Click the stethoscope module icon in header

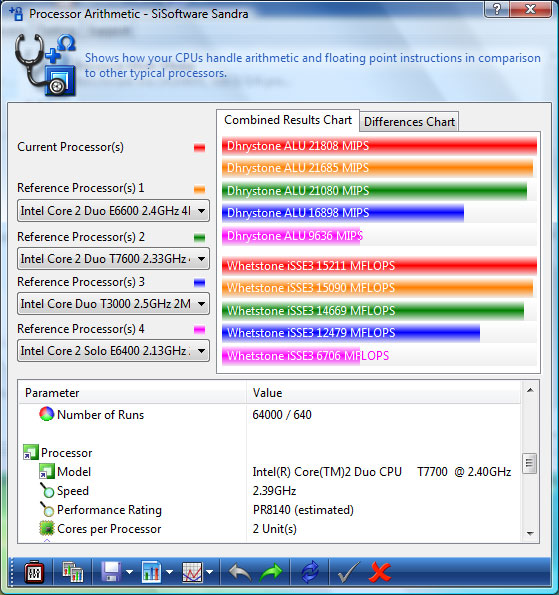click(x=46, y=65)
